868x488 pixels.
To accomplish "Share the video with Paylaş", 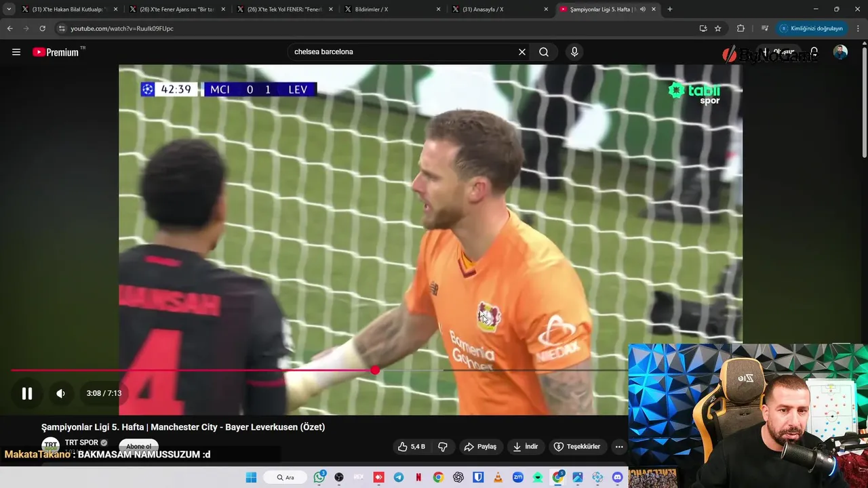I will (480, 447).
